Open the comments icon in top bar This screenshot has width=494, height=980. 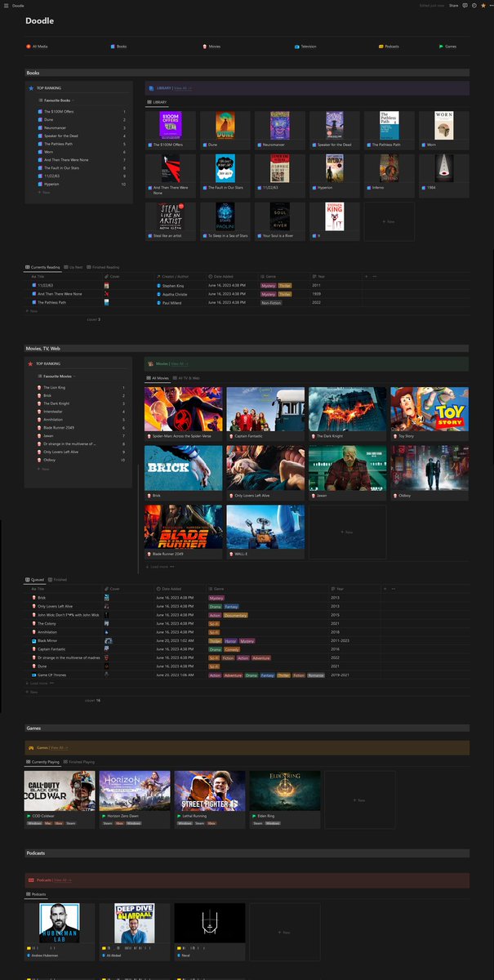tap(465, 5)
